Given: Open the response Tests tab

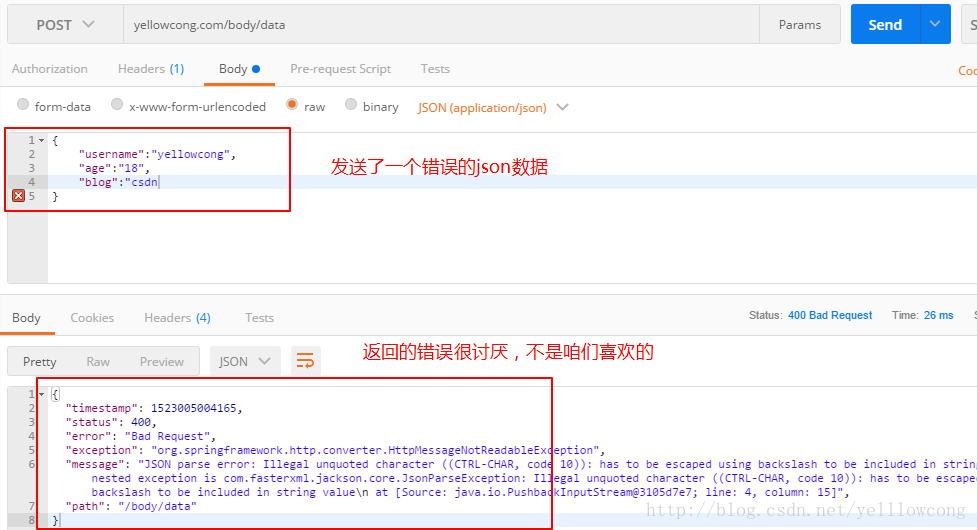Looking at the screenshot, I should coord(259,318).
